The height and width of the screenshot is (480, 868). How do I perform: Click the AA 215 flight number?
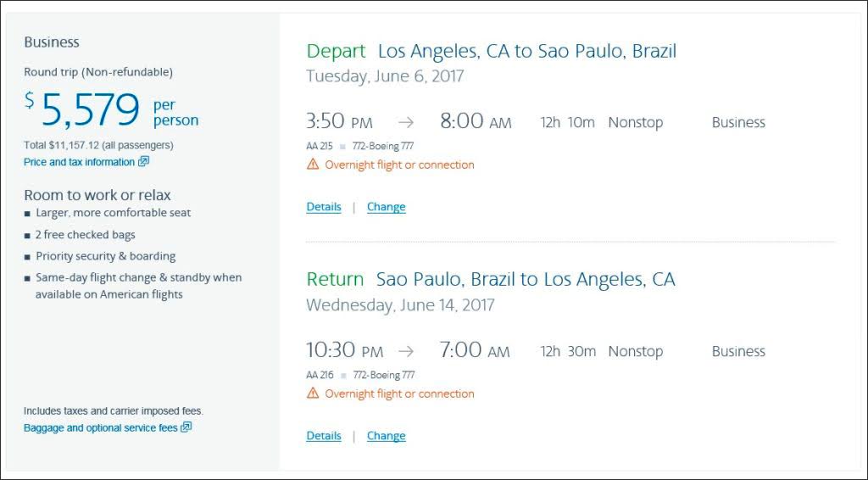[x=320, y=146]
